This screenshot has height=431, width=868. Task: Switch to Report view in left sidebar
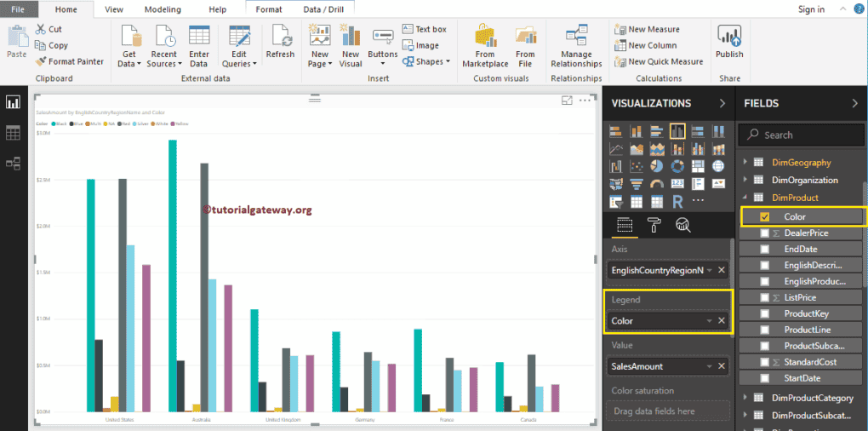click(x=13, y=102)
